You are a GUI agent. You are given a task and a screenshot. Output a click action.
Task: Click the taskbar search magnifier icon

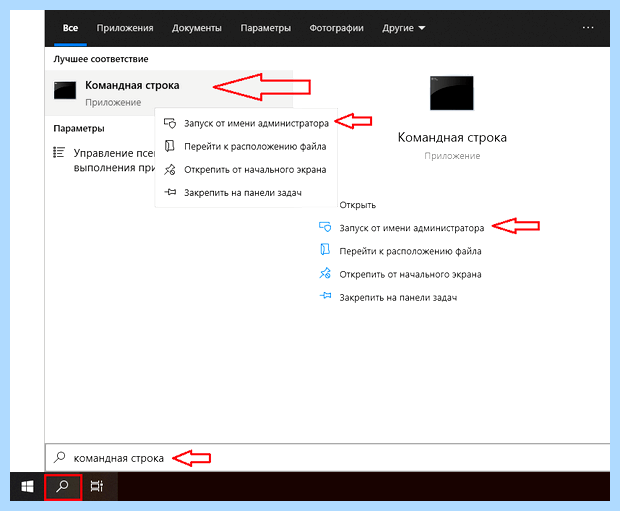click(62, 486)
